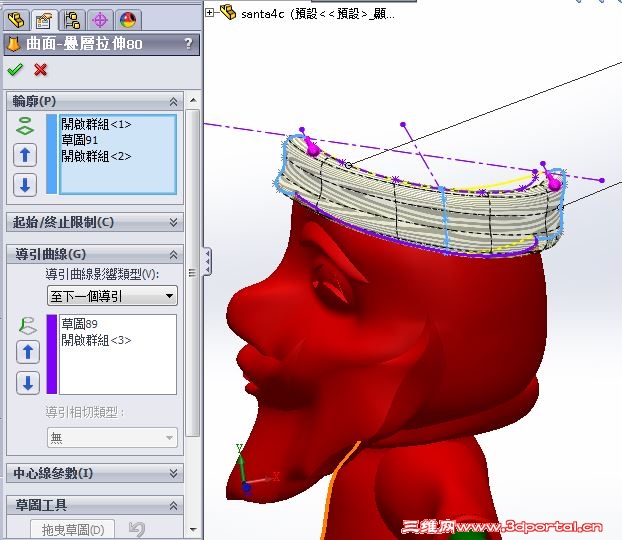The height and width of the screenshot is (540, 622).
Task: Click the undo sketch drag icon
Action: [x=137, y=529]
